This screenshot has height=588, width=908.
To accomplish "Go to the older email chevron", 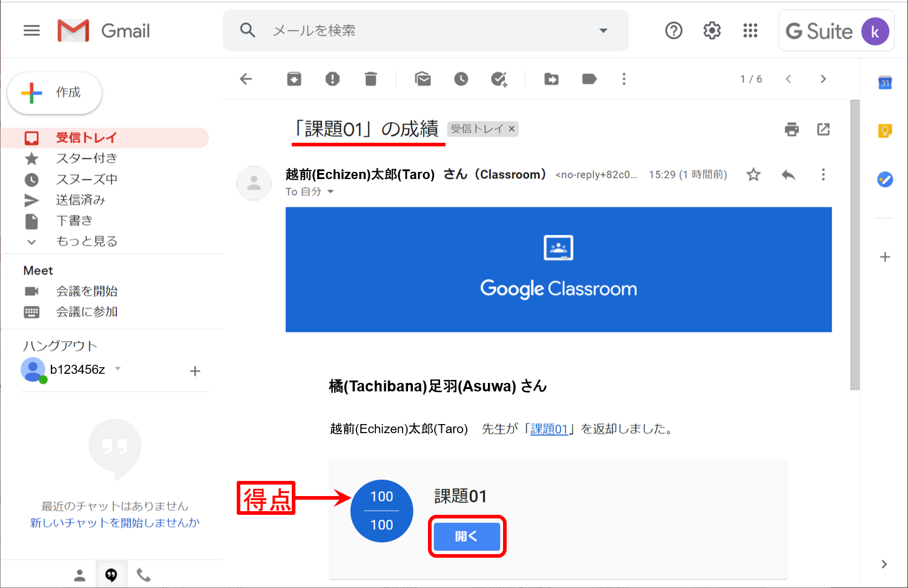I will (823, 79).
